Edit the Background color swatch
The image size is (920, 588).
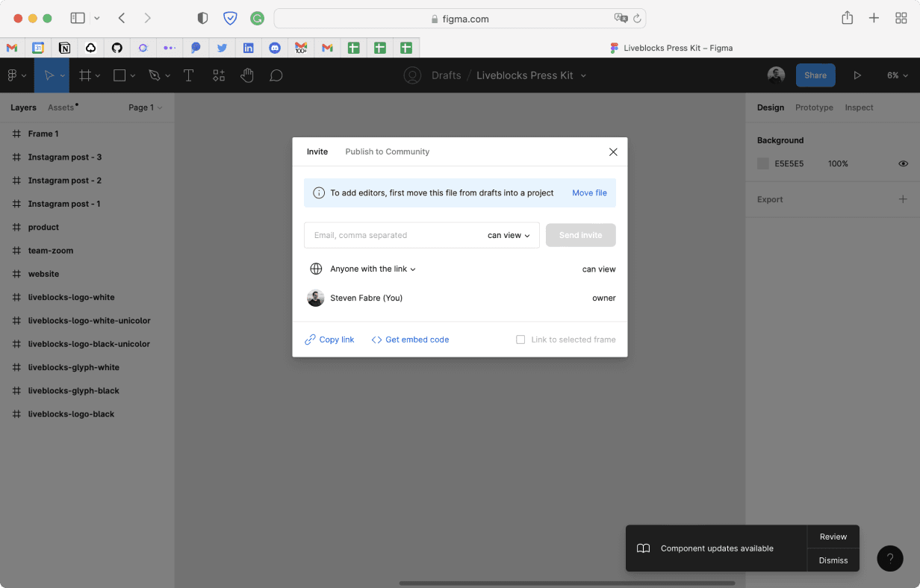[x=762, y=163]
